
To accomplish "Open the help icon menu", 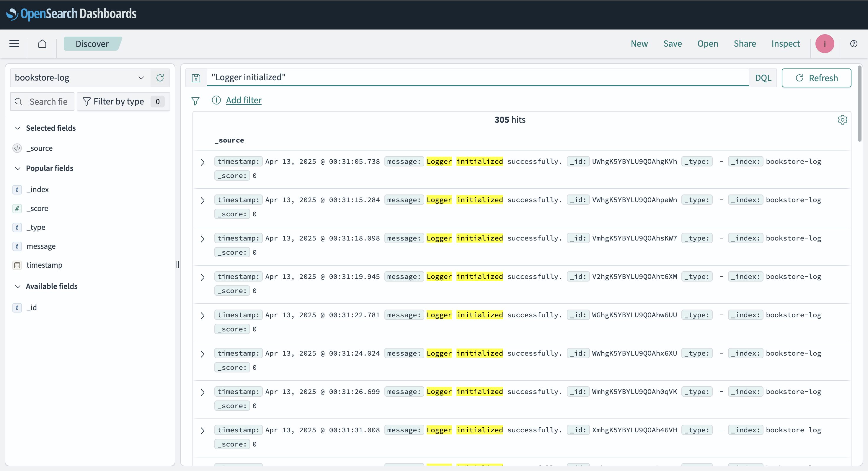I will tap(854, 44).
